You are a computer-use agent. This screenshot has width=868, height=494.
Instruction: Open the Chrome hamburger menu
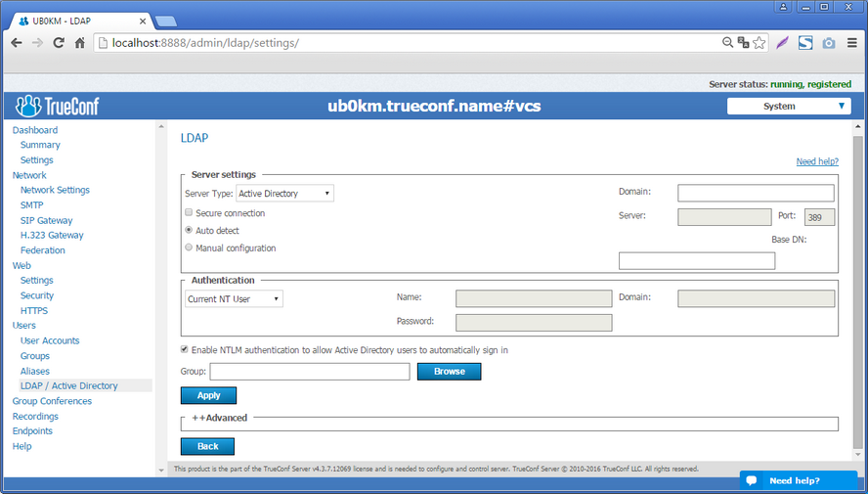[x=852, y=43]
